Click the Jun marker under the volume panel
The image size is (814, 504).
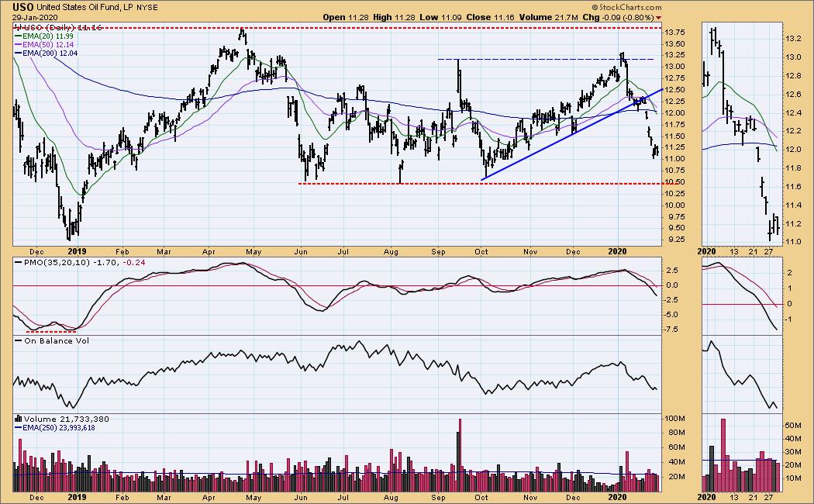click(301, 497)
